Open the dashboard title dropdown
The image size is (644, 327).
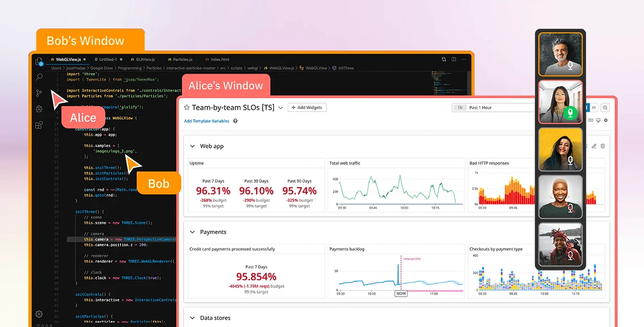point(281,107)
